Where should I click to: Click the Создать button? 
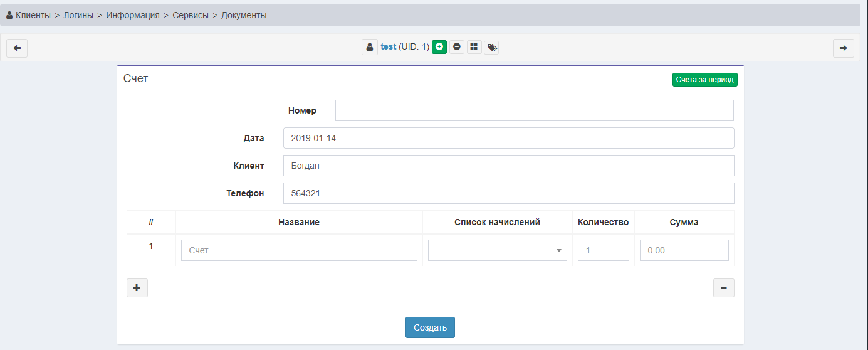tap(430, 327)
